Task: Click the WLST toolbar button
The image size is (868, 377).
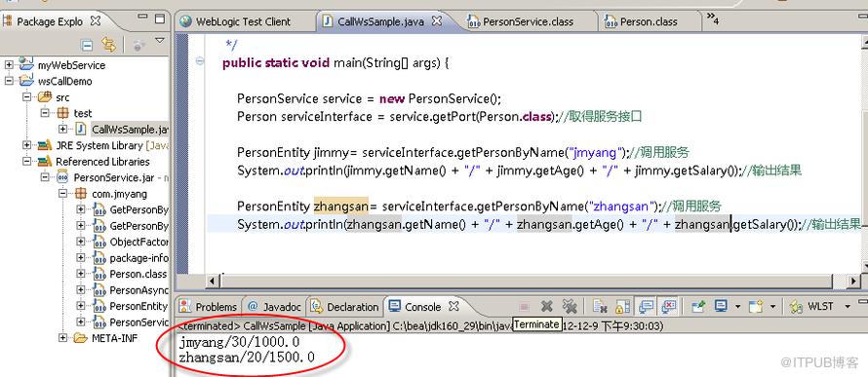Action: (811, 306)
